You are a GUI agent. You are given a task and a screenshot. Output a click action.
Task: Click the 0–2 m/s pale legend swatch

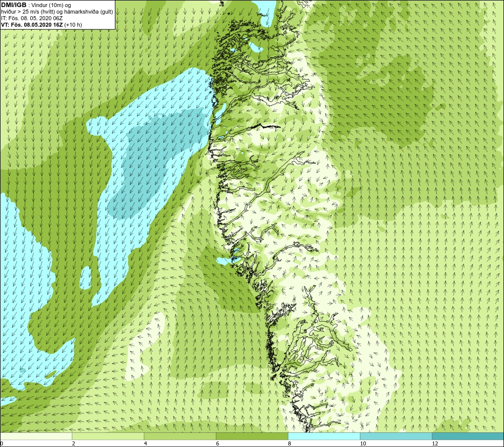(36, 436)
